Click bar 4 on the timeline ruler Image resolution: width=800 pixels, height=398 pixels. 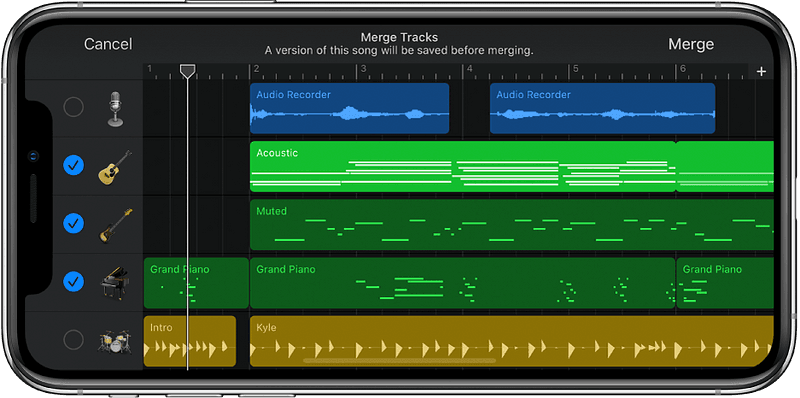(470, 69)
